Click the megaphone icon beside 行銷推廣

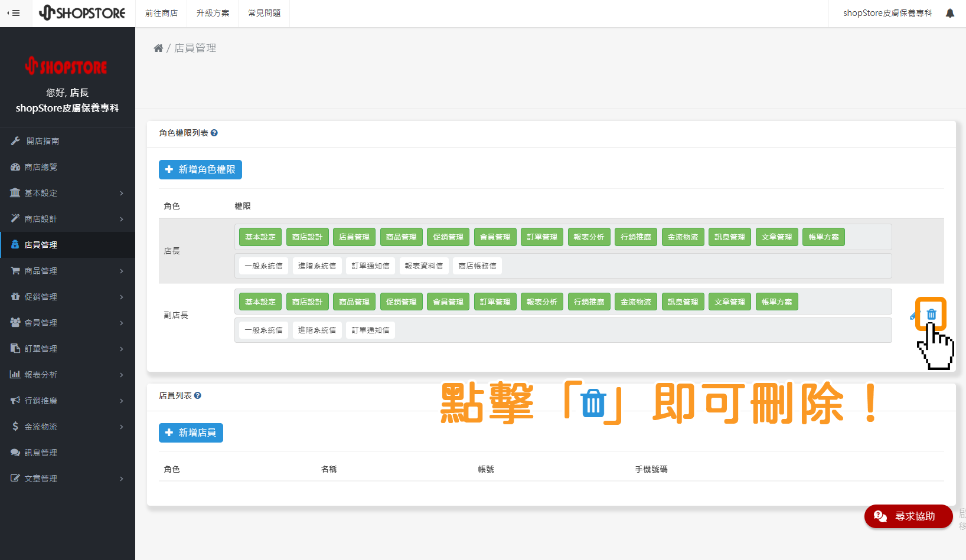15,401
